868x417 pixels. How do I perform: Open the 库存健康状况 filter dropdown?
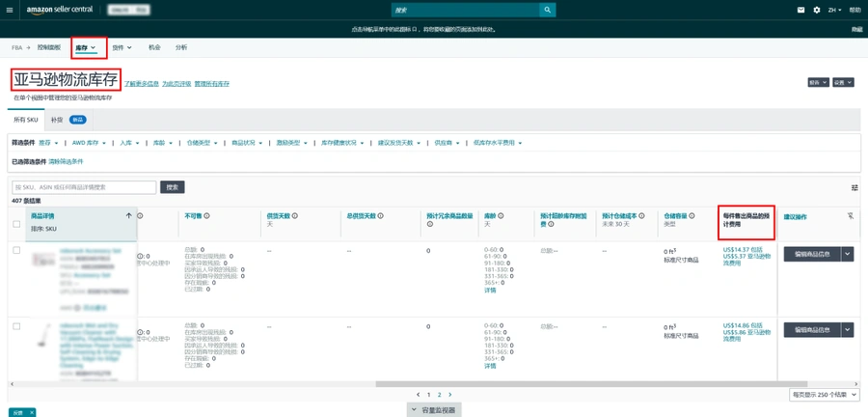[342, 143]
